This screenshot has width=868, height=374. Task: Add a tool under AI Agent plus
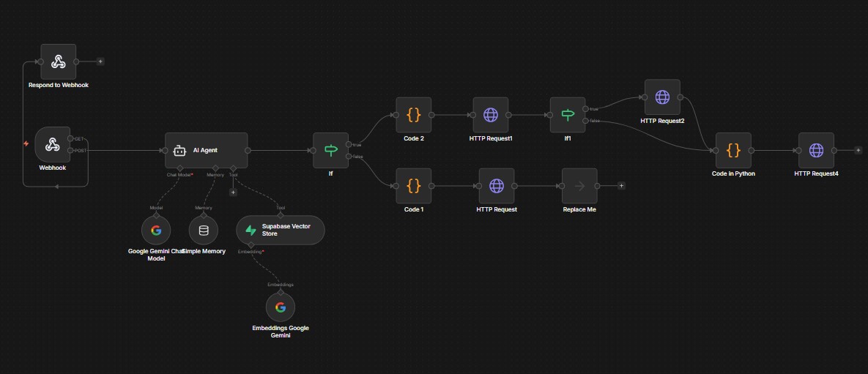[x=233, y=192]
